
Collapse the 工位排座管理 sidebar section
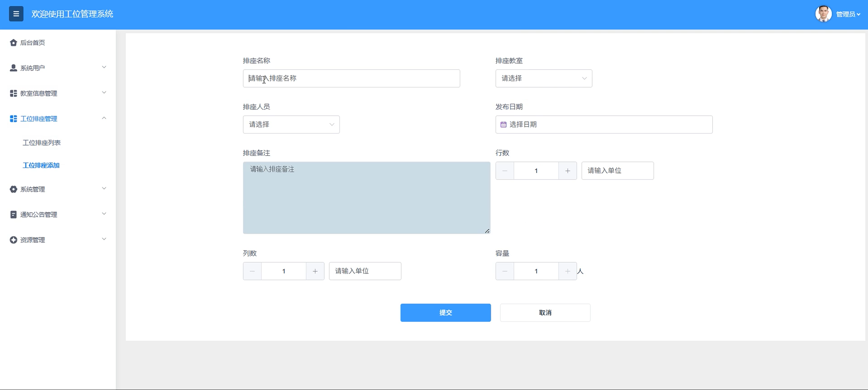[104, 118]
